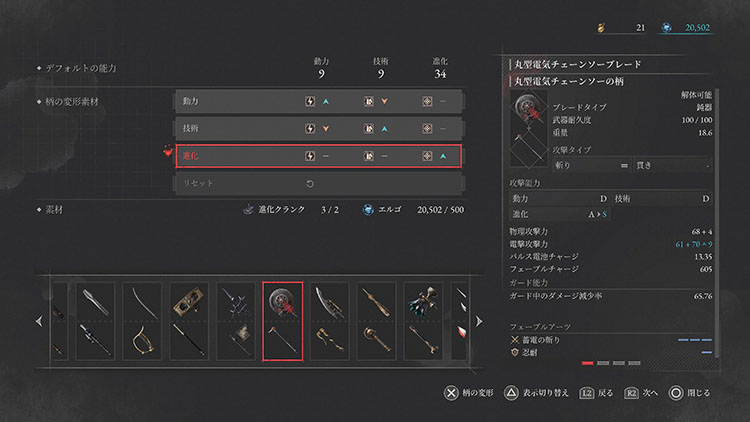Toggle display with triangle 表示切り替え prompt
The width and height of the screenshot is (750, 422).
click(x=536, y=393)
